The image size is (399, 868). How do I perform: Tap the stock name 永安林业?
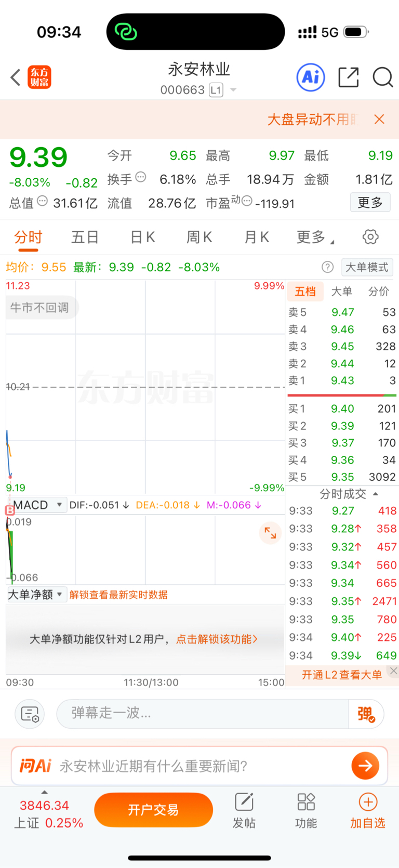coord(199,69)
